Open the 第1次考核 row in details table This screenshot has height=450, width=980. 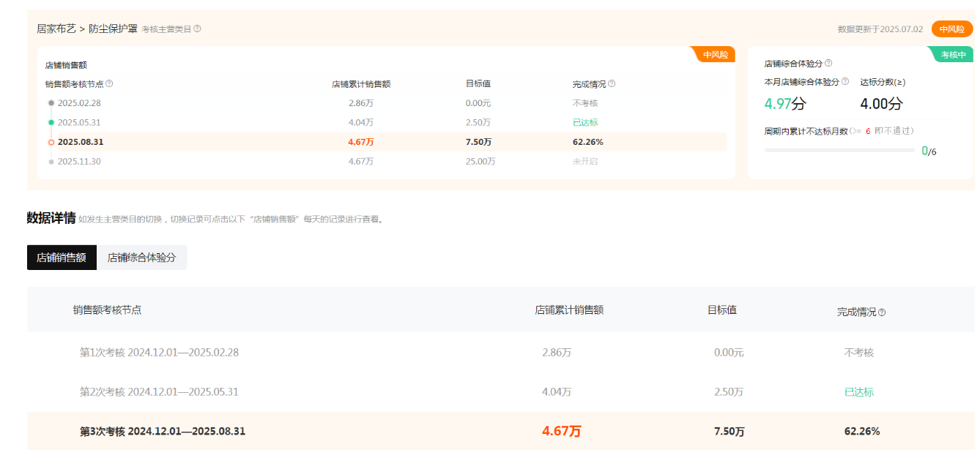159,353
